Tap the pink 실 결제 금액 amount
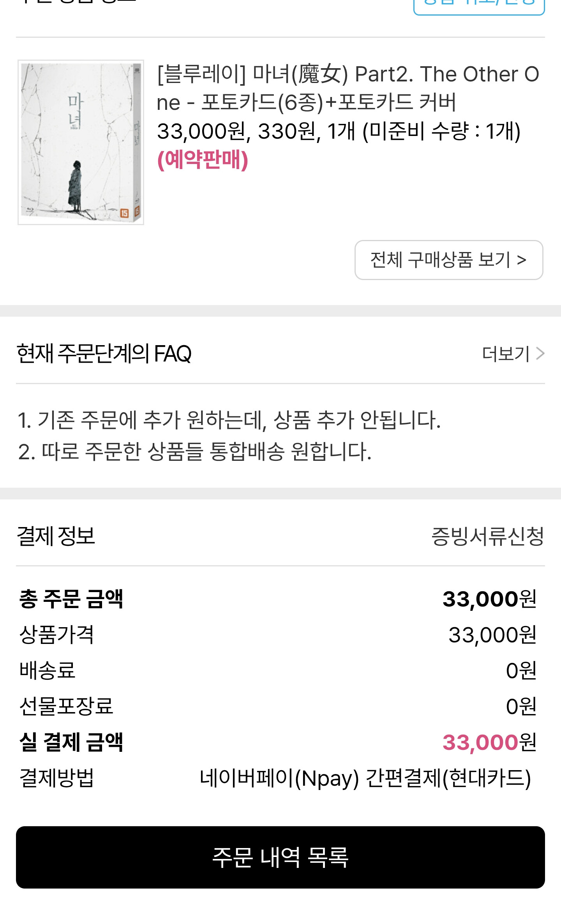 click(489, 742)
